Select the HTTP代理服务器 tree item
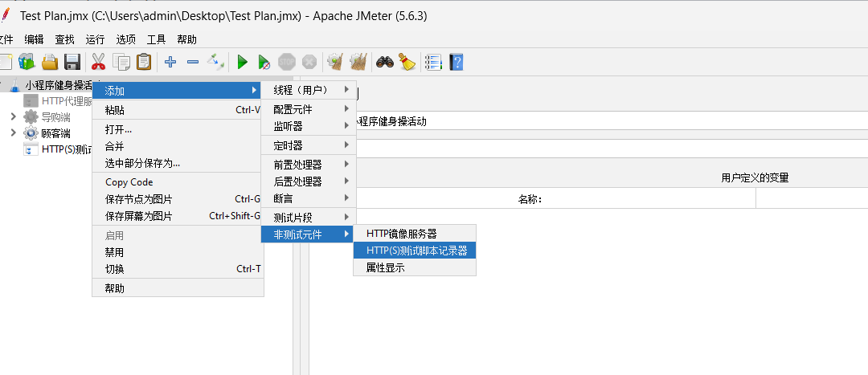Screen dimensions: 868x375 [x=58, y=100]
